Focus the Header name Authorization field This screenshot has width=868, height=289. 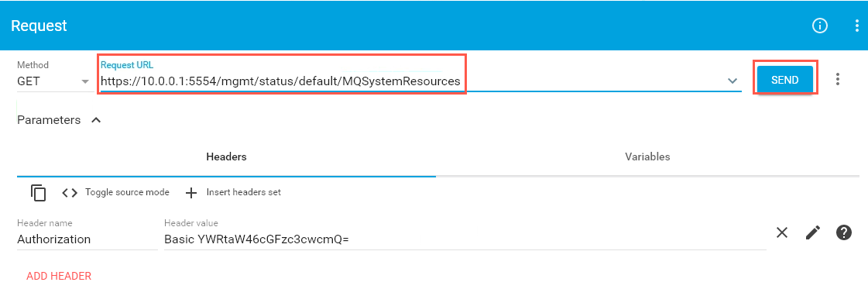point(87,239)
